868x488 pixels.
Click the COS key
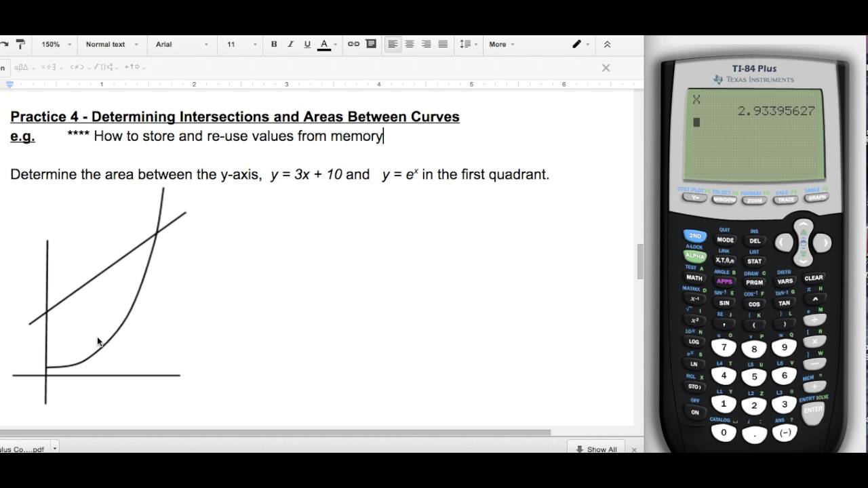tap(754, 304)
